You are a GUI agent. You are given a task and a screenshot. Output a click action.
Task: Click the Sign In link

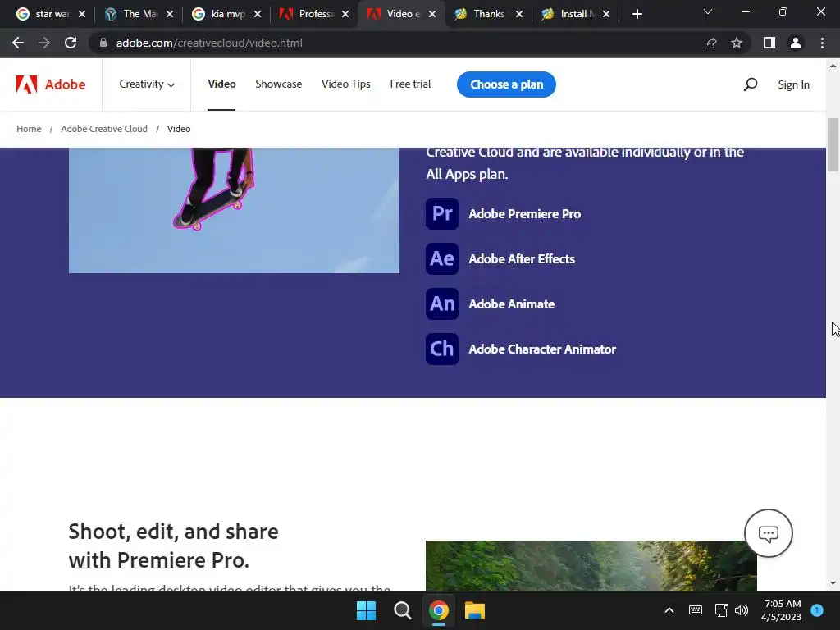point(793,84)
